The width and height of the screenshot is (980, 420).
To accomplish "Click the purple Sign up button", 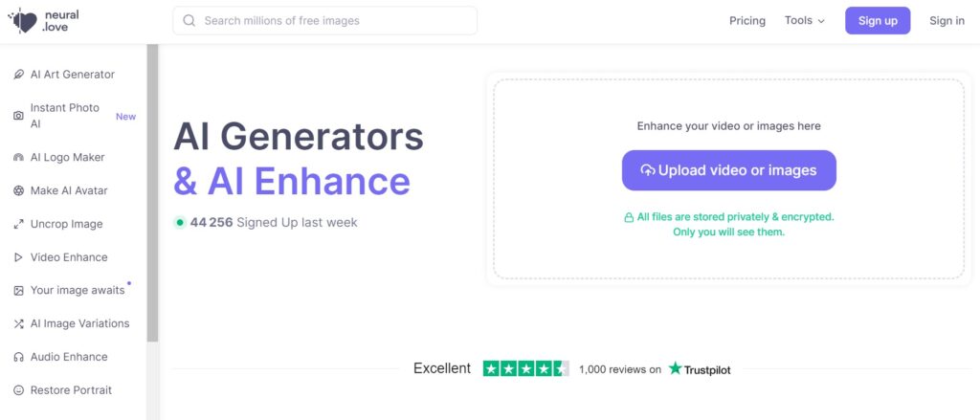I will tap(878, 21).
